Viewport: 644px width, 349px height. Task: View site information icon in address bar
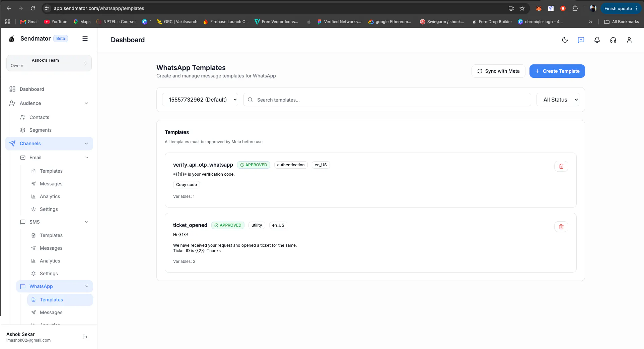point(47,8)
